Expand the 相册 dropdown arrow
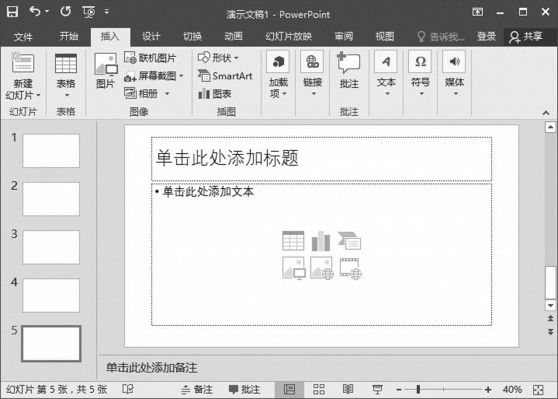558x399 pixels. tap(167, 94)
